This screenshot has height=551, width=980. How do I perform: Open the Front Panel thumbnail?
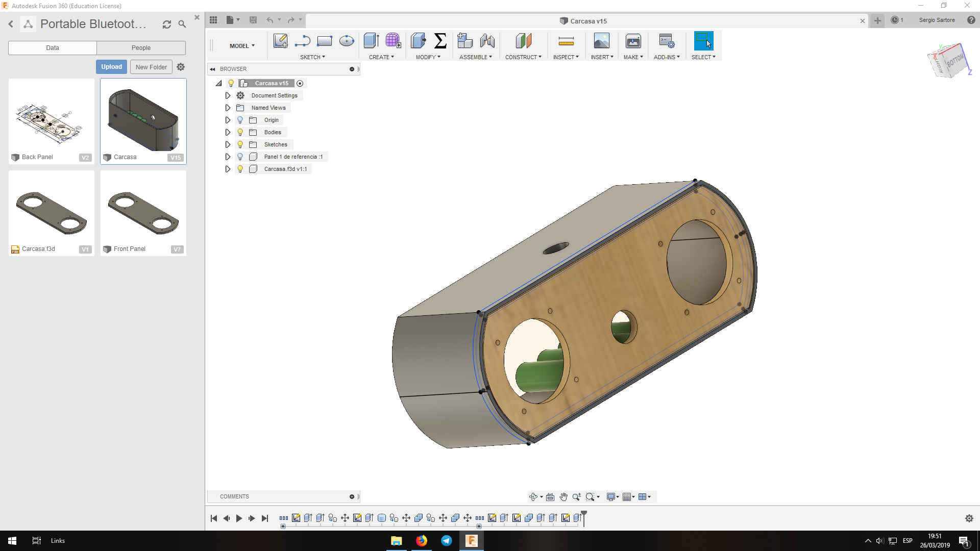coord(143,213)
